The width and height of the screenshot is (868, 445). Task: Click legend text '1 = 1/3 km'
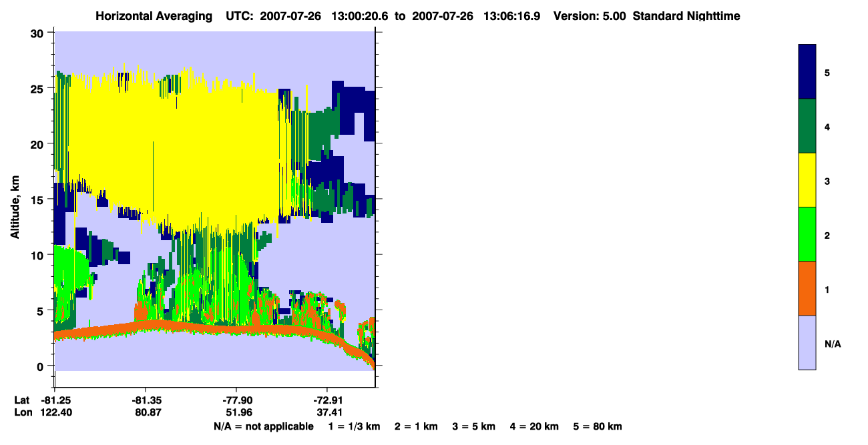(353, 427)
